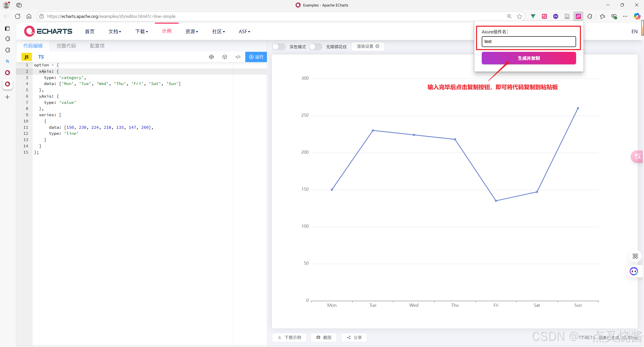Open the 渲染设置 gear settings icon
644x347 pixels.
[x=377, y=46]
